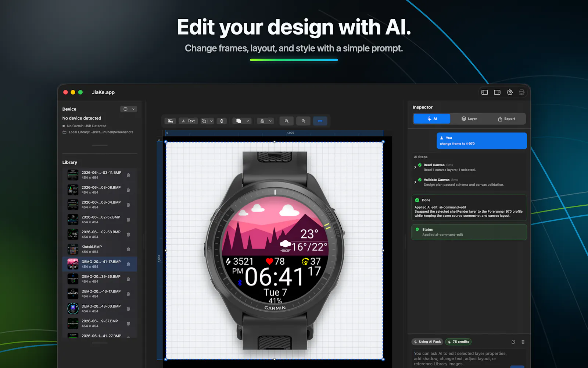Select DEMO-20...43-03.BMP in the Library
The height and width of the screenshot is (368, 588).
pyautogui.click(x=100, y=308)
